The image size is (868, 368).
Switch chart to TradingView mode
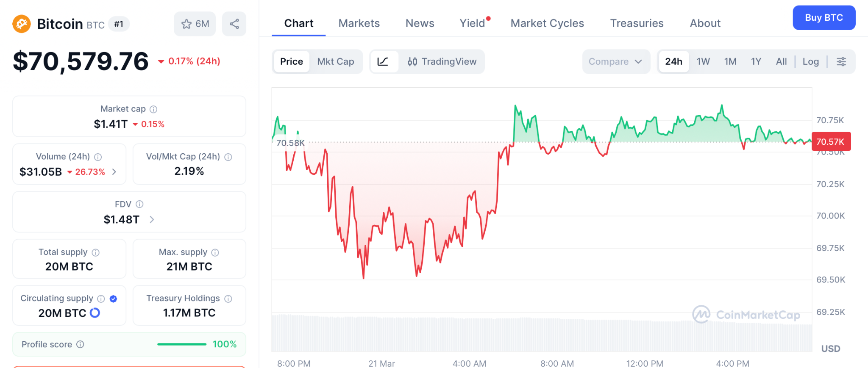click(442, 62)
